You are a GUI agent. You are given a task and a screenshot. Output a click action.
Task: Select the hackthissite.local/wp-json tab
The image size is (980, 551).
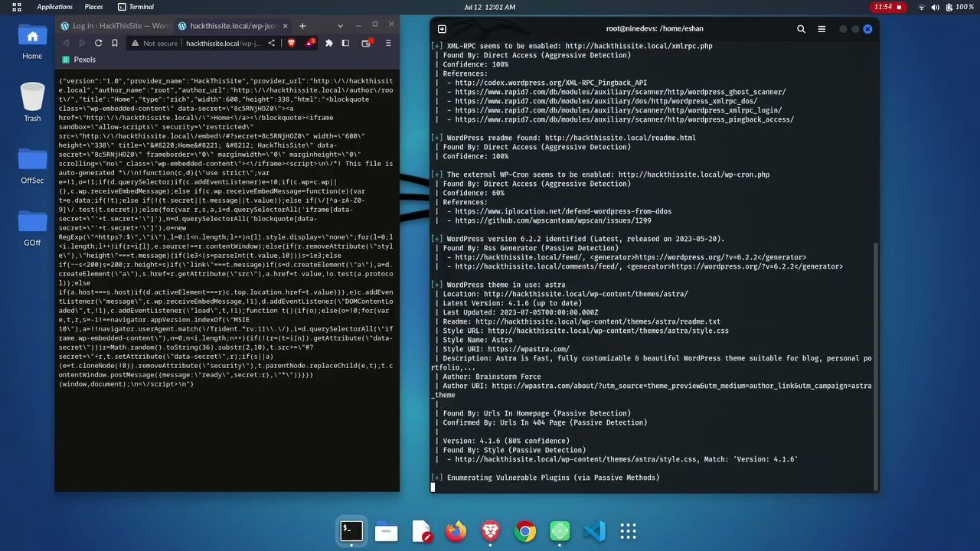pyautogui.click(x=234, y=26)
